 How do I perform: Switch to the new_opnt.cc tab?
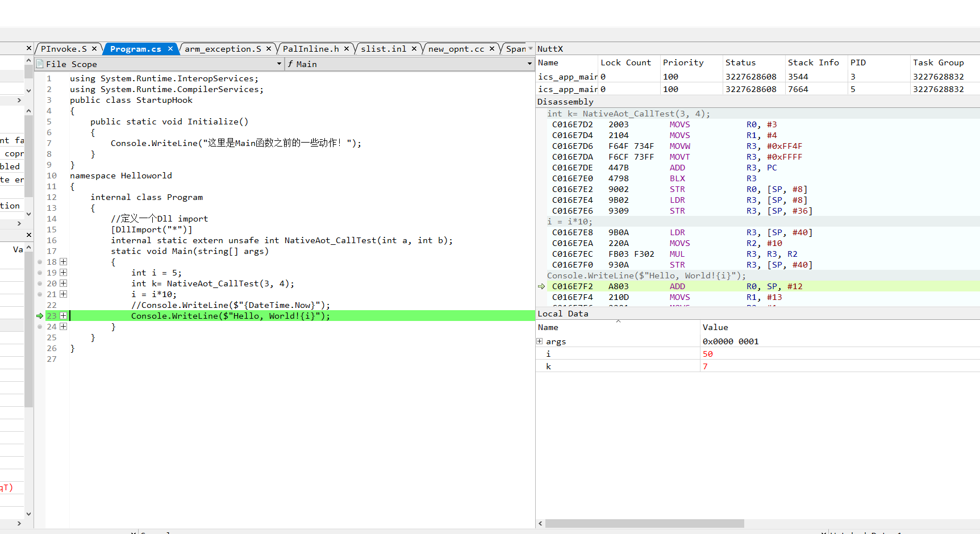point(456,49)
